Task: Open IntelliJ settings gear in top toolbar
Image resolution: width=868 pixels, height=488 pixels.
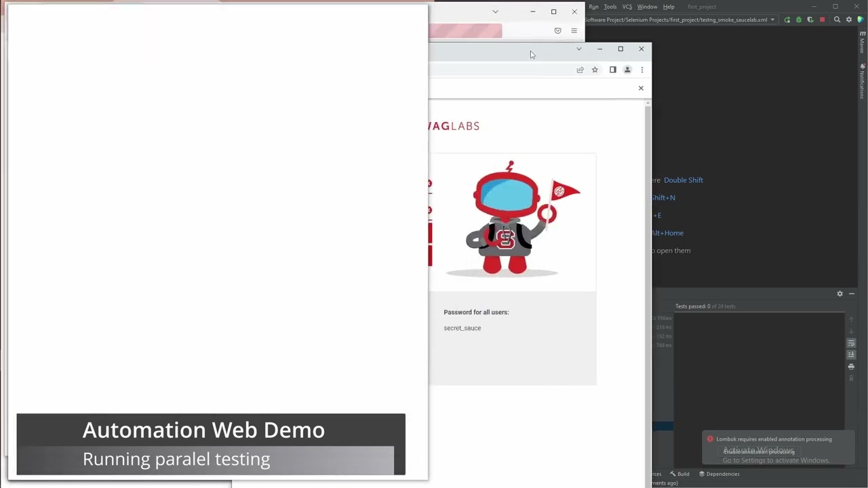Action: click(x=848, y=20)
